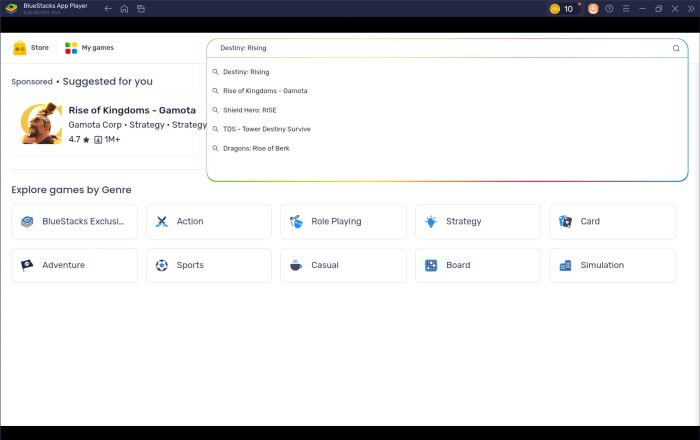Click the Gamota Corp developer text
This screenshot has width=700, height=440.
[95, 125]
